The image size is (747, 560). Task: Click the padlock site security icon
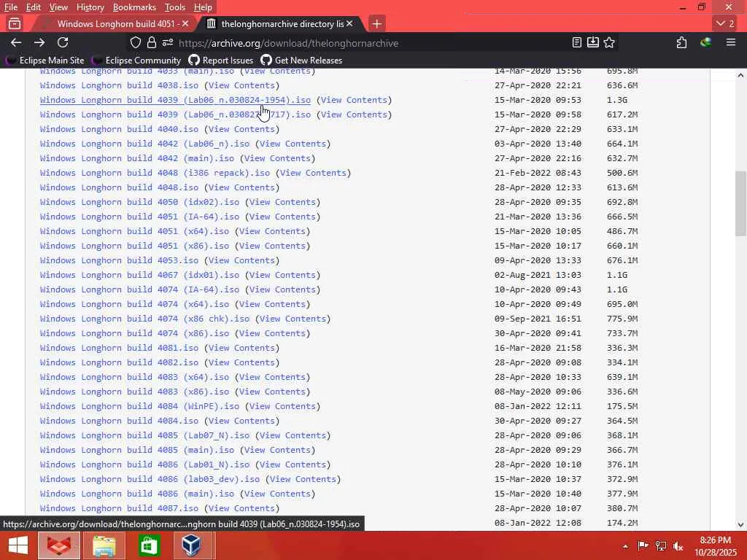(152, 42)
